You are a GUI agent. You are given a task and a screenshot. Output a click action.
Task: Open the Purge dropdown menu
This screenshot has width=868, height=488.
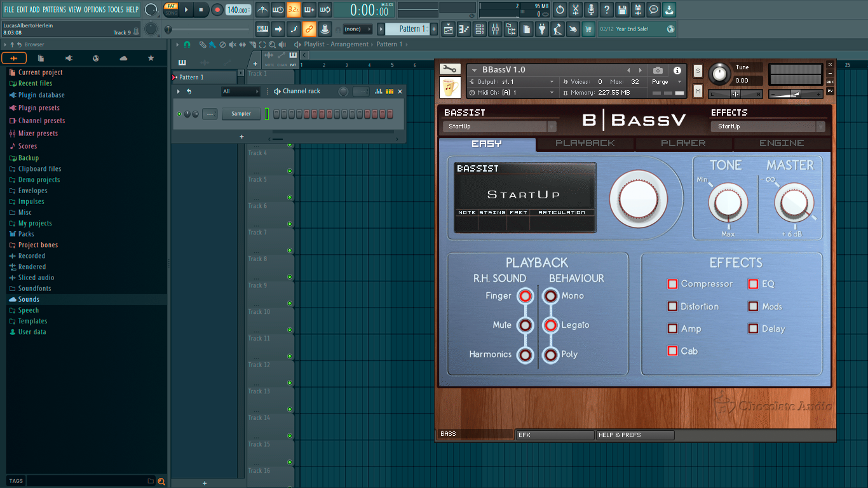[x=667, y=82]
